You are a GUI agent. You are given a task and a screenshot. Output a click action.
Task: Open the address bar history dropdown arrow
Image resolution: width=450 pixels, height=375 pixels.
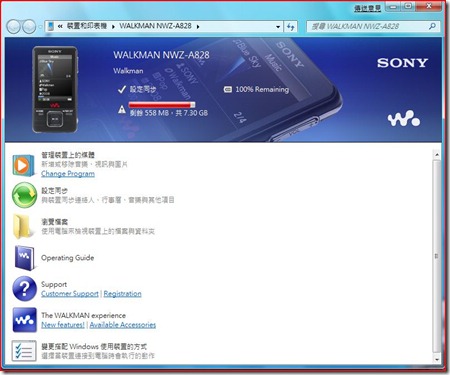pyautogui.click(x=278, y=27)
